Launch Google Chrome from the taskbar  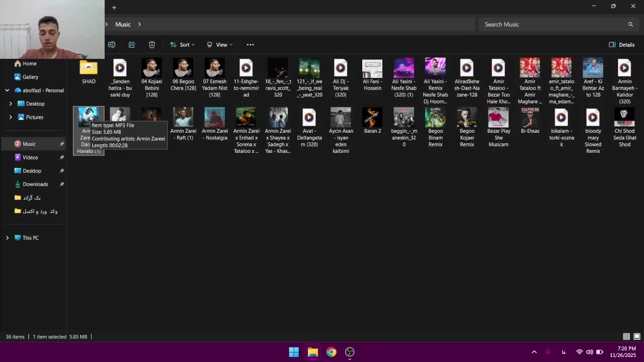click(331, 352)
